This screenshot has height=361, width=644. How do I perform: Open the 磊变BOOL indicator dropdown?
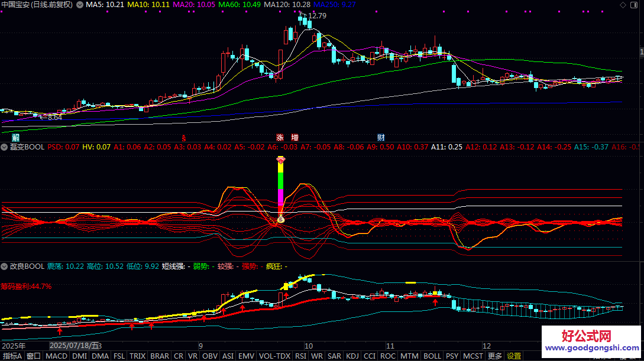coord(5,147)
